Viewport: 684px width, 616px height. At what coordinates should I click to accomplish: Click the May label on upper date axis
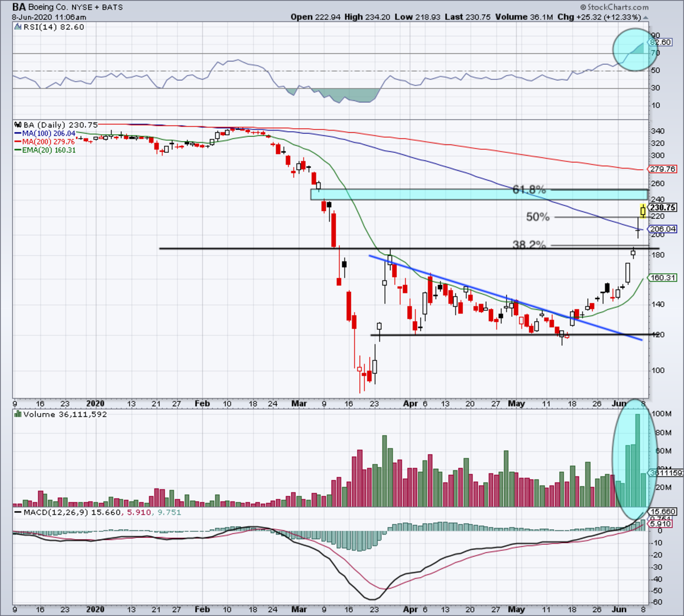point(516,403)
